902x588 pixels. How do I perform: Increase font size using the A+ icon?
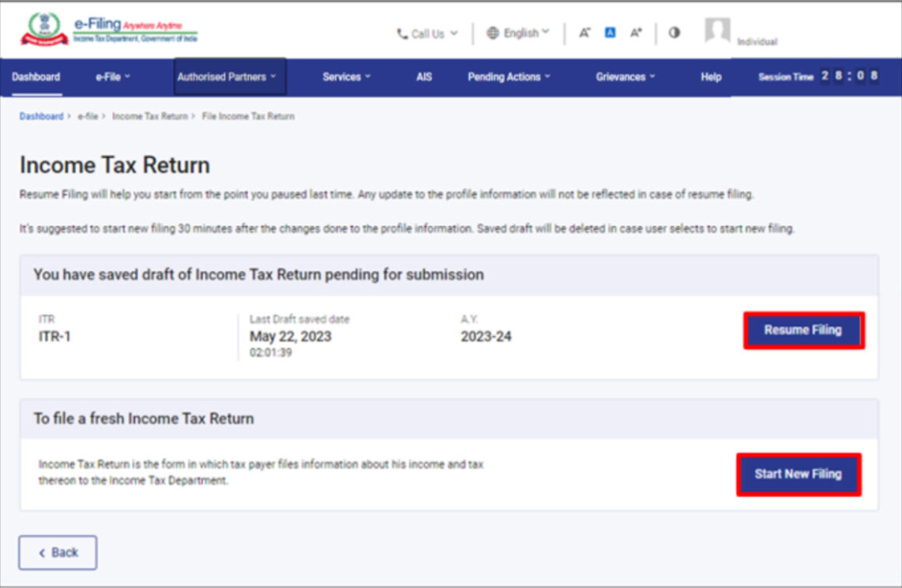coord(635,32)
